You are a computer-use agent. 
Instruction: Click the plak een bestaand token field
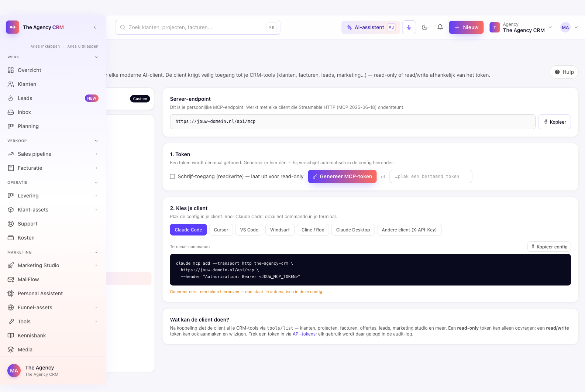pos(431,176)
